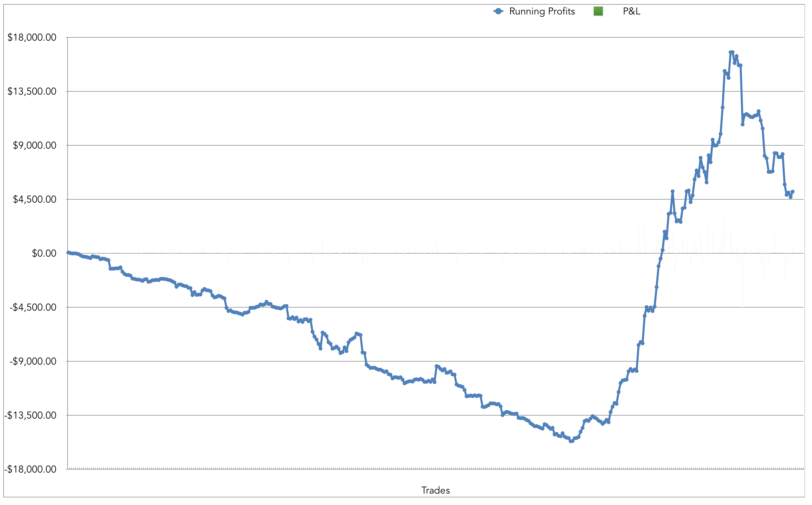
Task: Click the Trades axis title
Action: pos(435,490)
